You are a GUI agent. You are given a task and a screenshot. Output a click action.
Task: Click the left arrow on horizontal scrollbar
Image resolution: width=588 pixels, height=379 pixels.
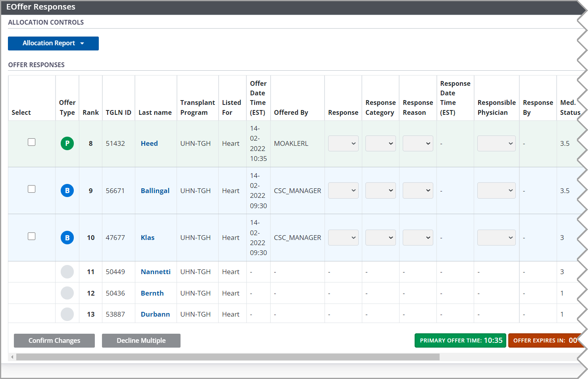coord(12,357)
